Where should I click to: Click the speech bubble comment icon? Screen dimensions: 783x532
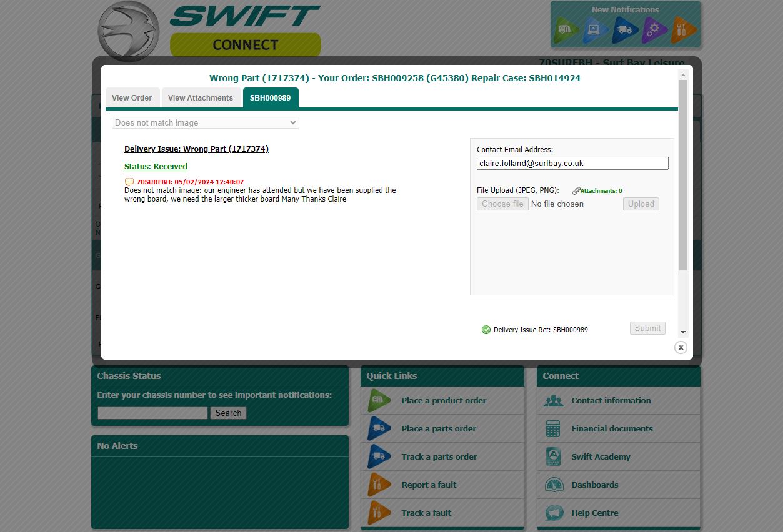pos(129,182)
